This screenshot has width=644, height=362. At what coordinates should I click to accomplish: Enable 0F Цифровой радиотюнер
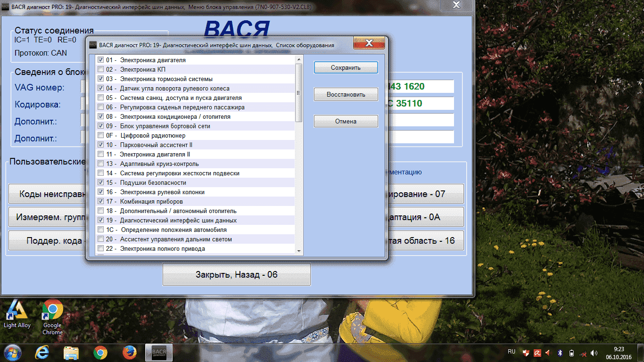tap(100, 135)
